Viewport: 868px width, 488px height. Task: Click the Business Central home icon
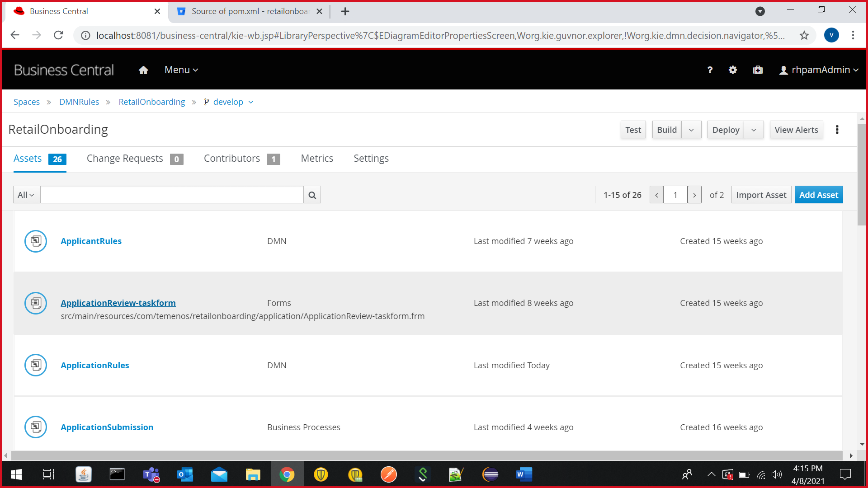[143, 70]
